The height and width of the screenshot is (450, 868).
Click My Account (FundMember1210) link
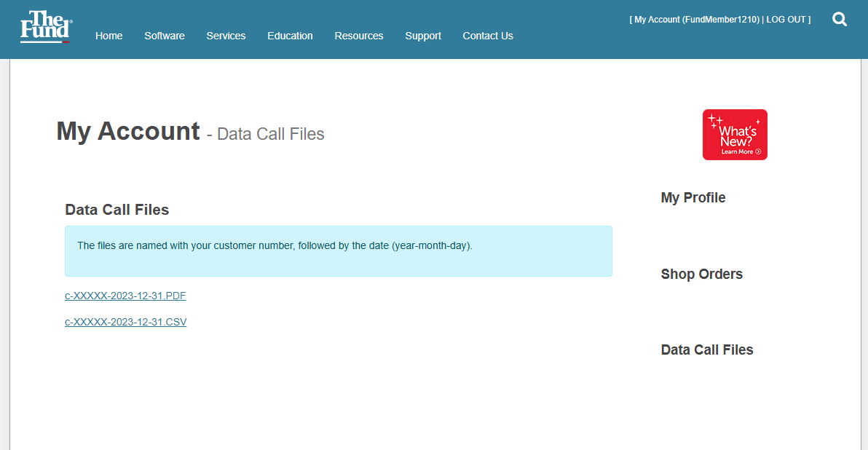pos(697,20)
